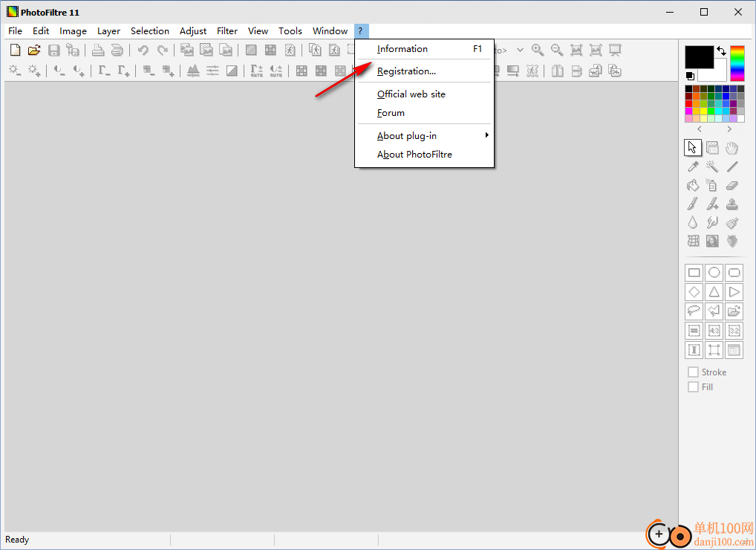The image size is (756, 550).
Task: Select the Smudge finger tool
Action: (712, 222)
